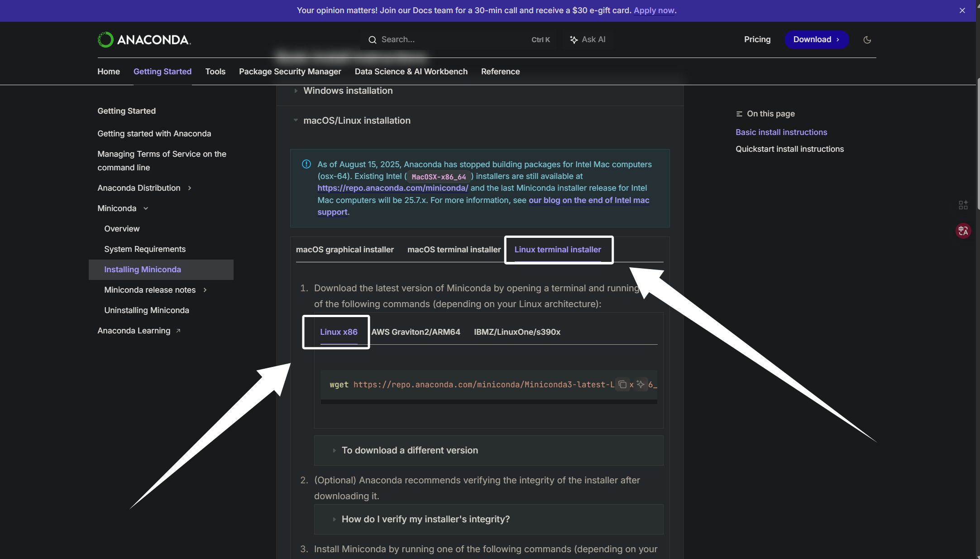This screenshot has height=559, width=980.
Task: Open Getting Started nav item
Action: point(163,72)
